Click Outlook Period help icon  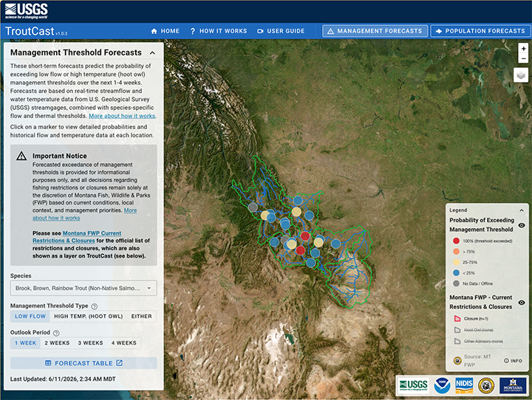pos(56,333)
